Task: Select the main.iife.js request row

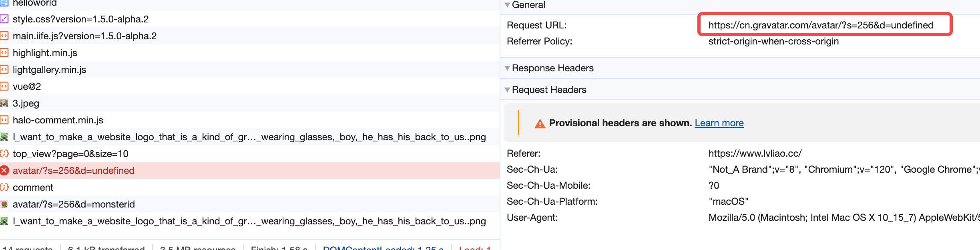Action: pyautogui.click(x=84, y=36)
